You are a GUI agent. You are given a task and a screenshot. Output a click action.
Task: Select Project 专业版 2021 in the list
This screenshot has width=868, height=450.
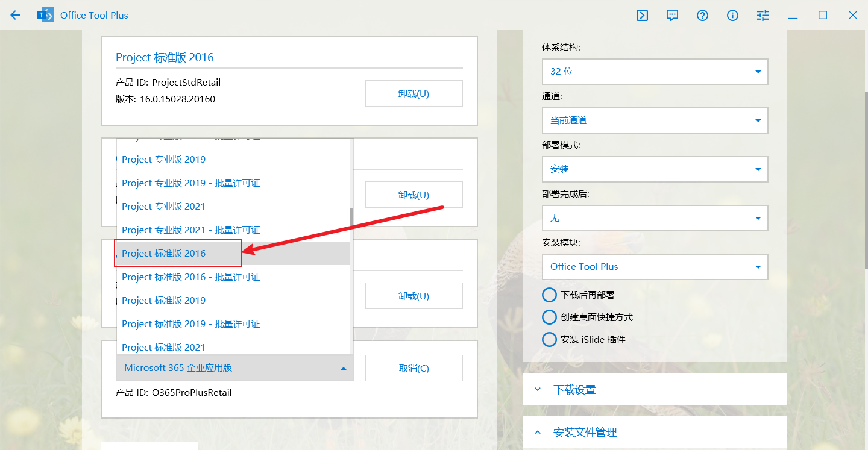coord(233,206)
